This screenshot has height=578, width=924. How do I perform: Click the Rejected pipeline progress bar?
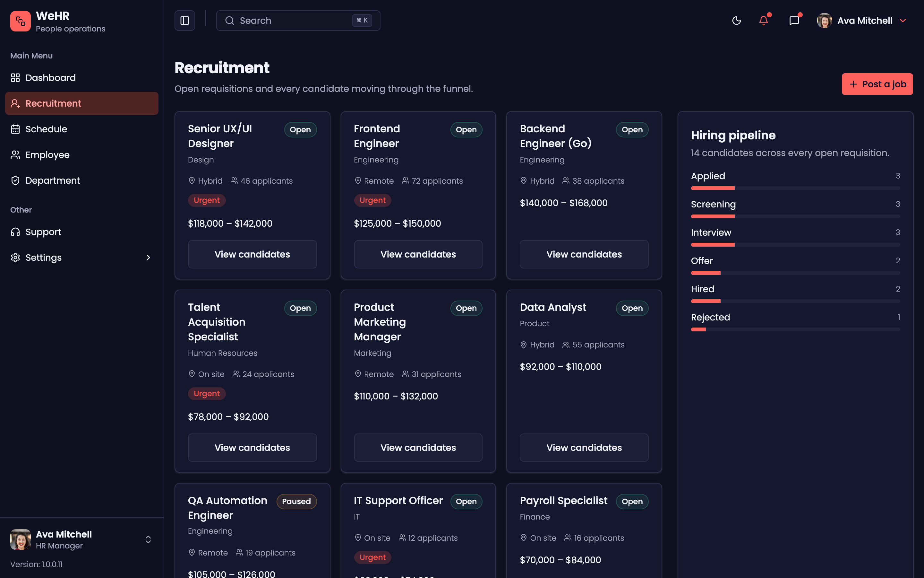(x=795, y=329)
